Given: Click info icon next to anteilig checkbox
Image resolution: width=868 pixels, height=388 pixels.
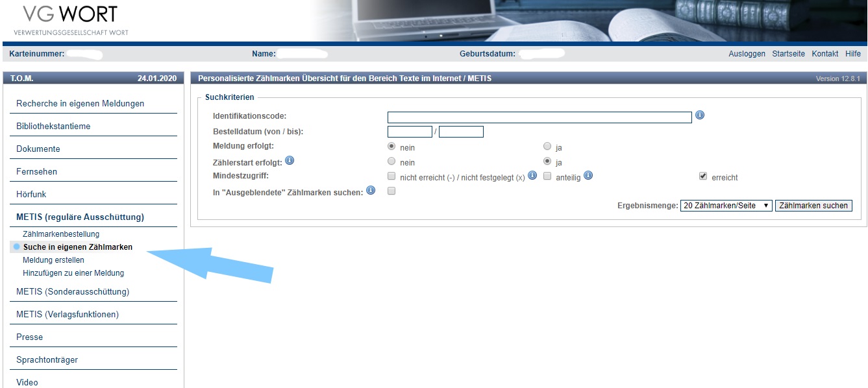Looking at the screenshot, I should [588, 176].
